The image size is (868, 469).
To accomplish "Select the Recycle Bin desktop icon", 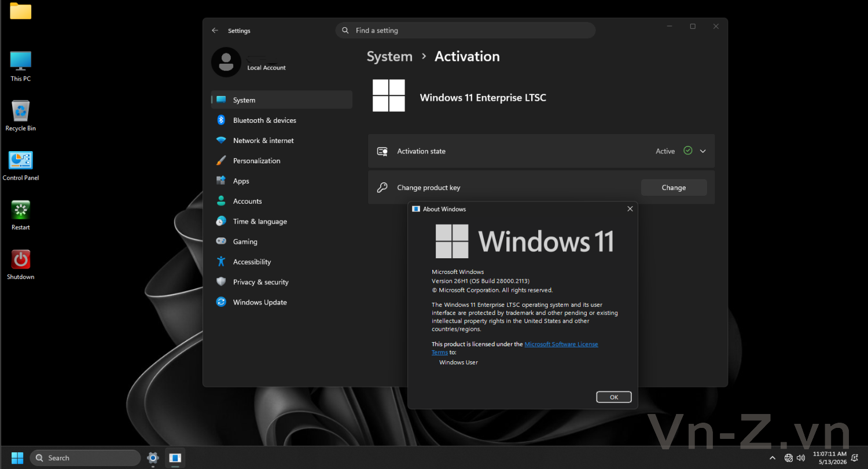I will 21,116.
